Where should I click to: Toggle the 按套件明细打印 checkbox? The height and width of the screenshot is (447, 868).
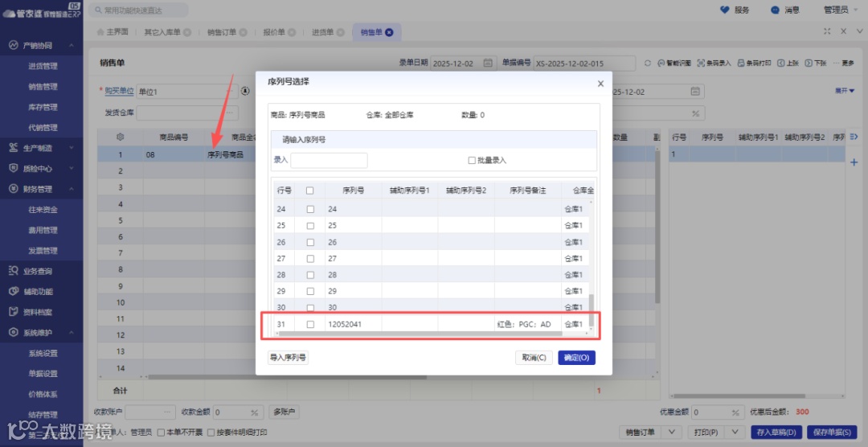click(211, 433)
